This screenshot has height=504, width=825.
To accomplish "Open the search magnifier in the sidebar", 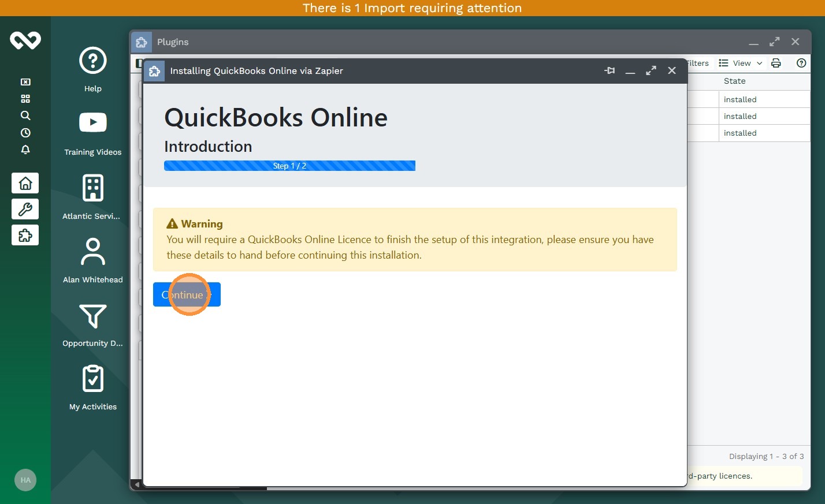I will (25, 115).
